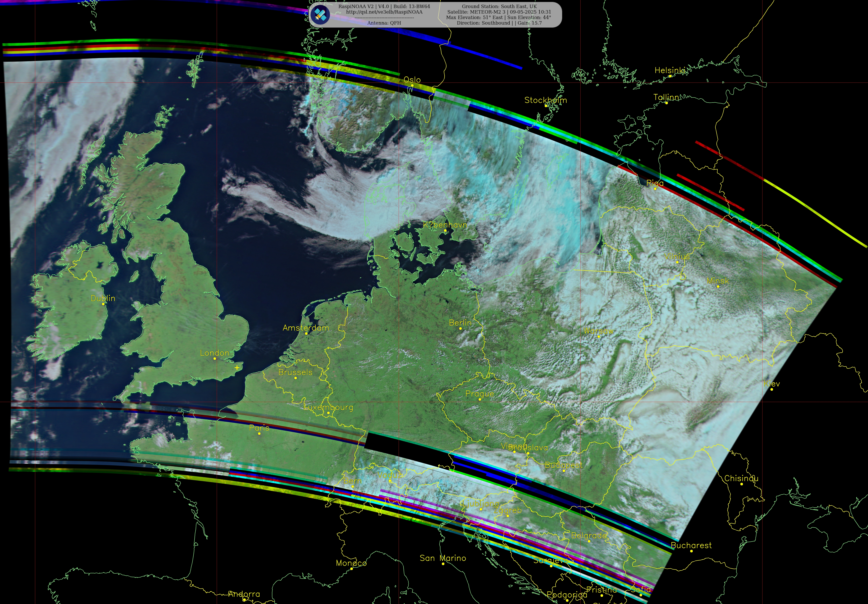Click the Belgrade city label
The height and width of the screenshot is (604, 868).
pos(589,536)
